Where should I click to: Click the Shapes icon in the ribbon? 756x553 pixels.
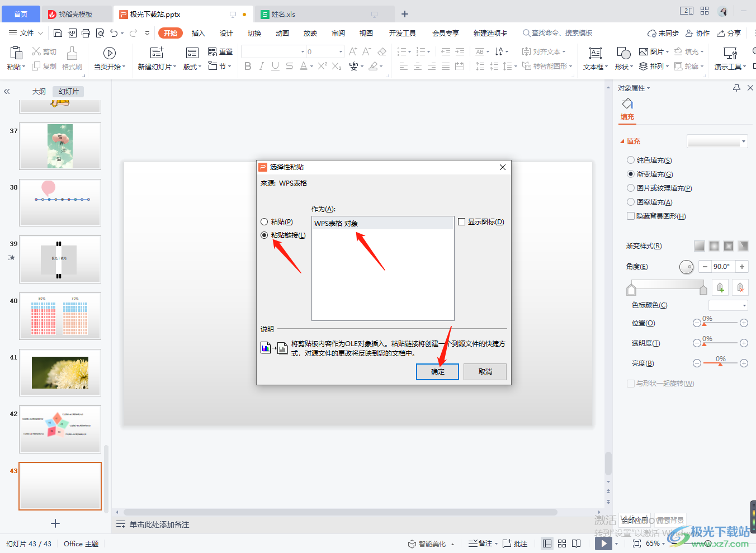(623, 53)
